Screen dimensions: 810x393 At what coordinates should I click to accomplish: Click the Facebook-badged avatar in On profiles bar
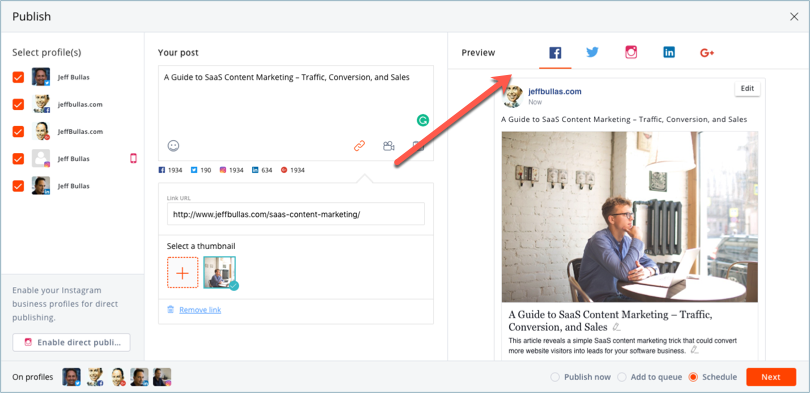point(96,377)
